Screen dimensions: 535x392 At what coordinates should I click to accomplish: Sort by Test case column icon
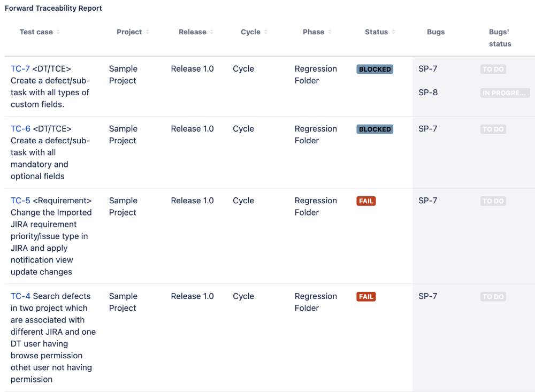click(x=58, y=32)
